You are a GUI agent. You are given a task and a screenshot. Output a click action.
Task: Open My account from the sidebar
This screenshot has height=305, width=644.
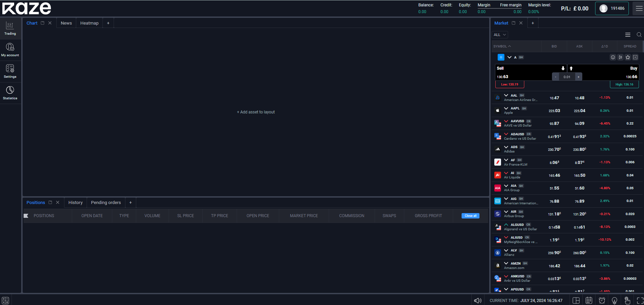point(10,50)
